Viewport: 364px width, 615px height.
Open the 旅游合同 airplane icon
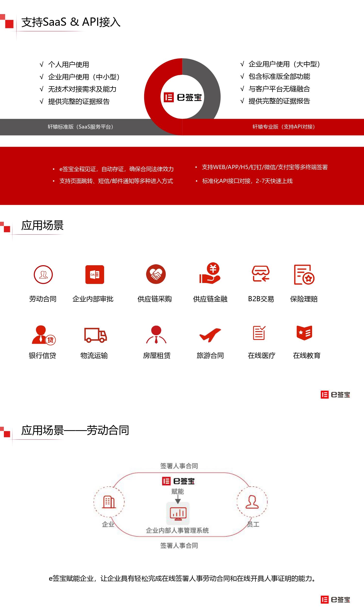[x=210, y=335]
